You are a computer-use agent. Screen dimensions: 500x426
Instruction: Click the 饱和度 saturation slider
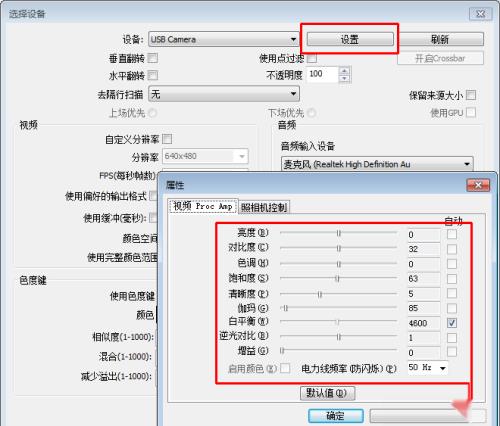(x=338, y=278)
